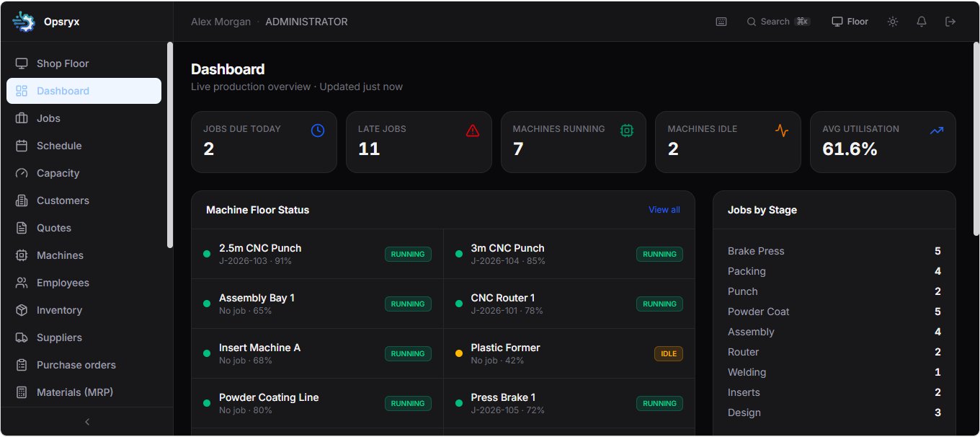Click the Inventory box icon
This screenshot has height=437, width=980.
pos(22,310)
